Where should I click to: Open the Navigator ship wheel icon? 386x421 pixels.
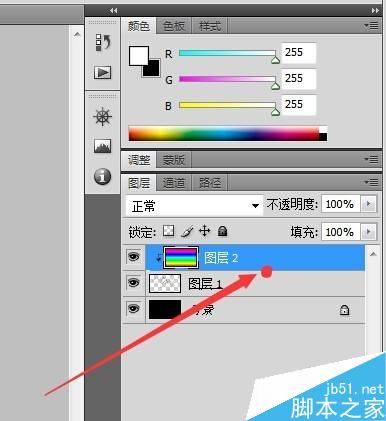pyautogui.click(x=103, y=117)
